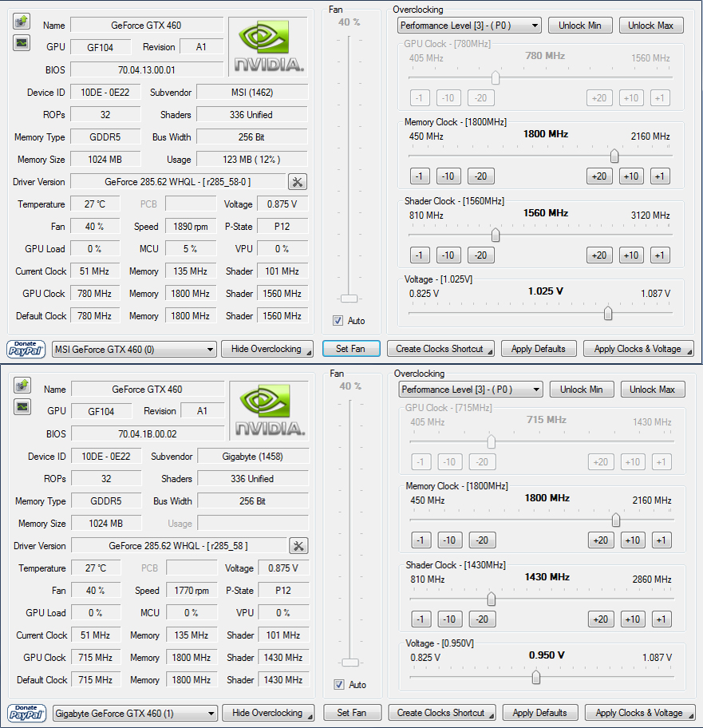Click Shader Clock +10 button in MSI panel
Screen dimensions: 703x728
631,255
